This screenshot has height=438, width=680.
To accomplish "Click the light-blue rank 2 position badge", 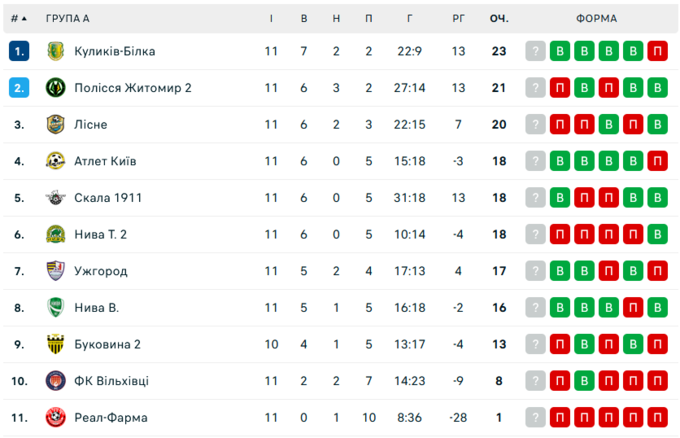I will click(x=19, y=88).
